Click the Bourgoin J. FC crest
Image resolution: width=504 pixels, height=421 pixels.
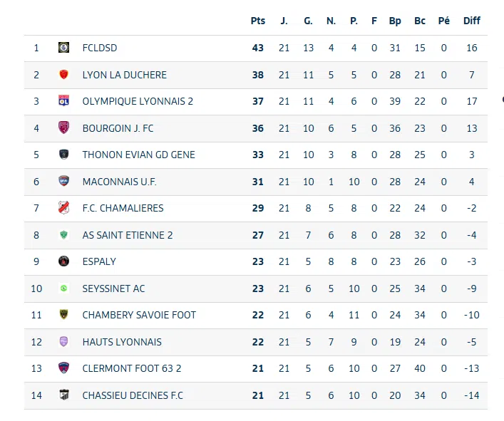(63, 128)
